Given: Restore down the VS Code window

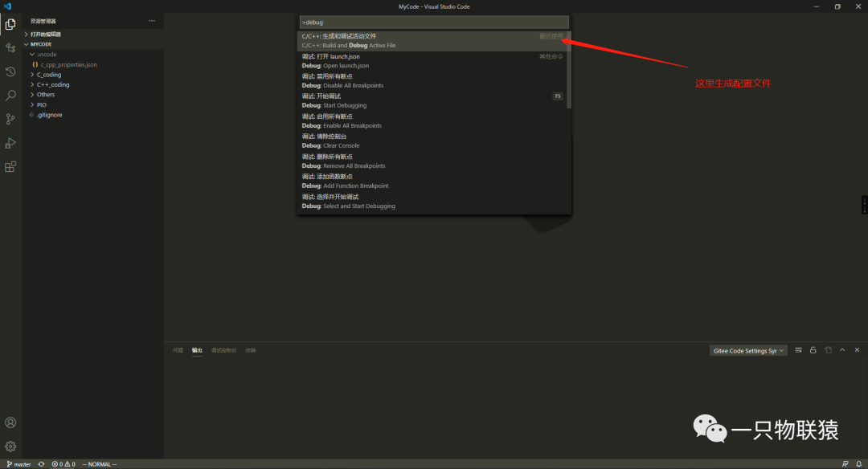Looking at the screenshot, I should click(x=837, y=6).
